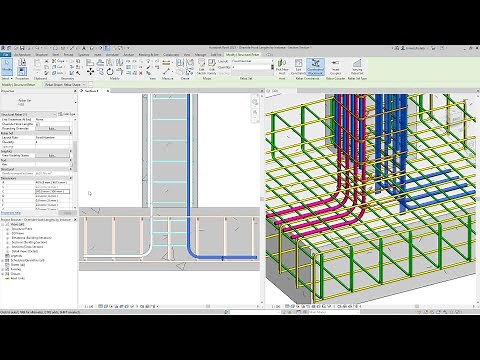Screen dimensions: 480x360
Task: Click the dimension A value field in Properties
Action: click(52, 183)
